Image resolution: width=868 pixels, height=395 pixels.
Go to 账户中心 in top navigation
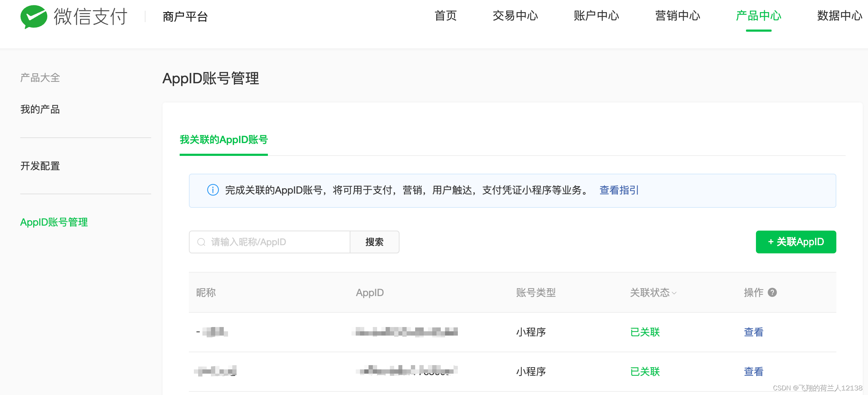(x=596, y=16)
